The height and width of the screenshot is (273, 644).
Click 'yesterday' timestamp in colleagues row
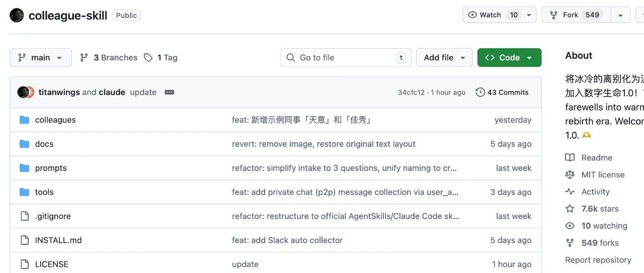(513, 120)
